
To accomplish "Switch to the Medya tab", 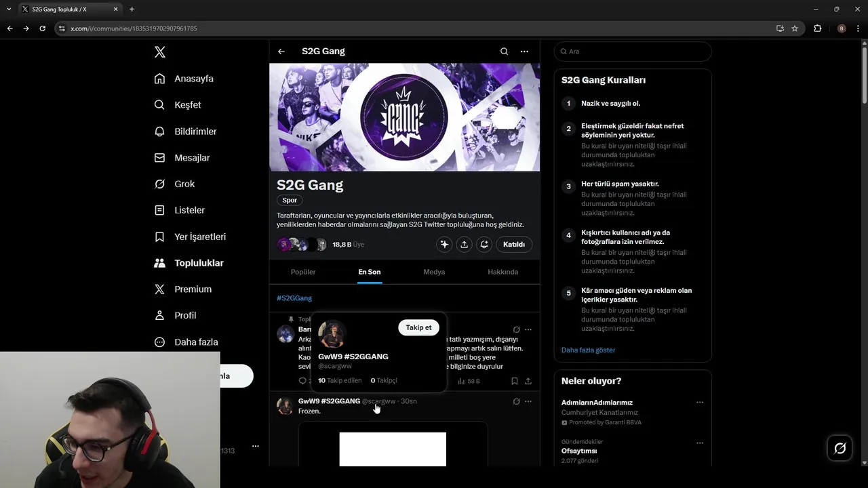I will pos(434,272).
